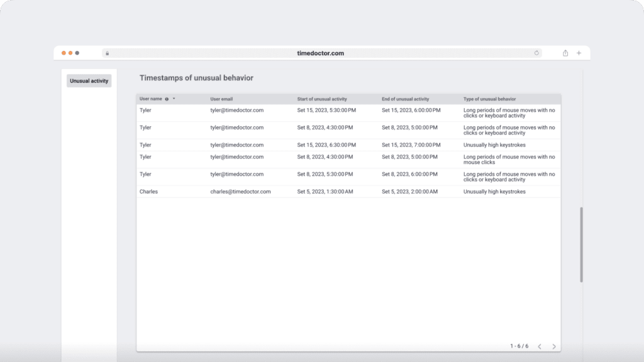Sort the table by End of unusual activity
The image size is (644, 362).
404,99
